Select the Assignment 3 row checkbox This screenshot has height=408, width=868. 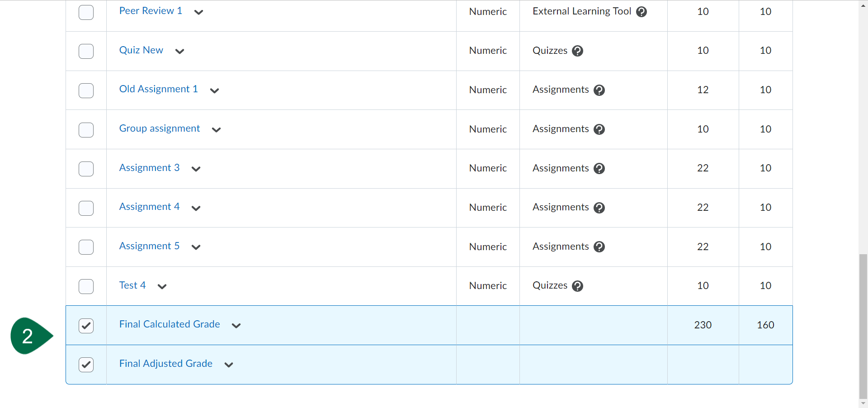(x=86, y=169)
